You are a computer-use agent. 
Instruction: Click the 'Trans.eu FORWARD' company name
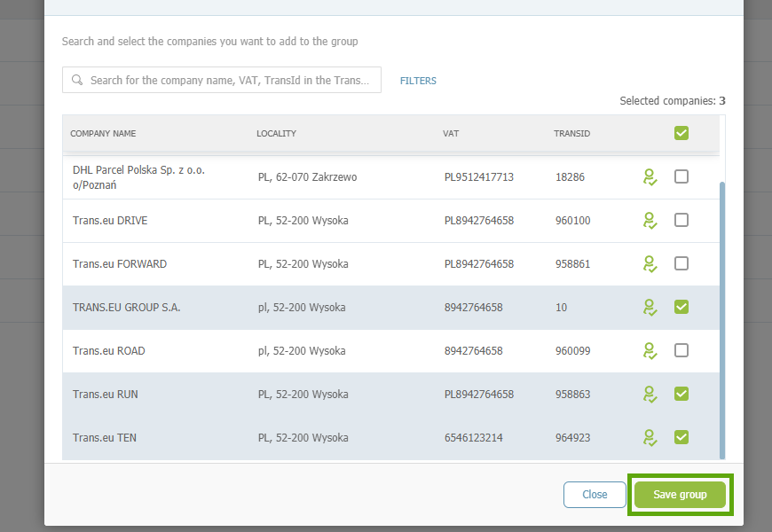[x=120, y=264]
